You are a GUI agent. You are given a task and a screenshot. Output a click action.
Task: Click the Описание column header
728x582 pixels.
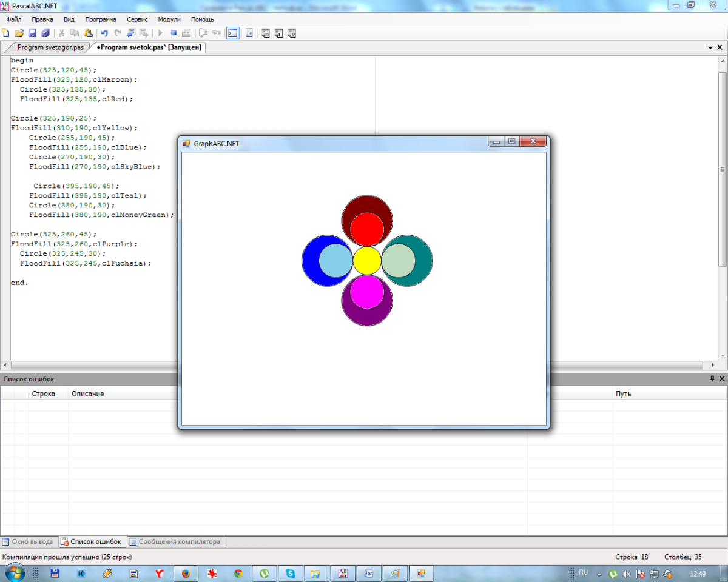88,394
